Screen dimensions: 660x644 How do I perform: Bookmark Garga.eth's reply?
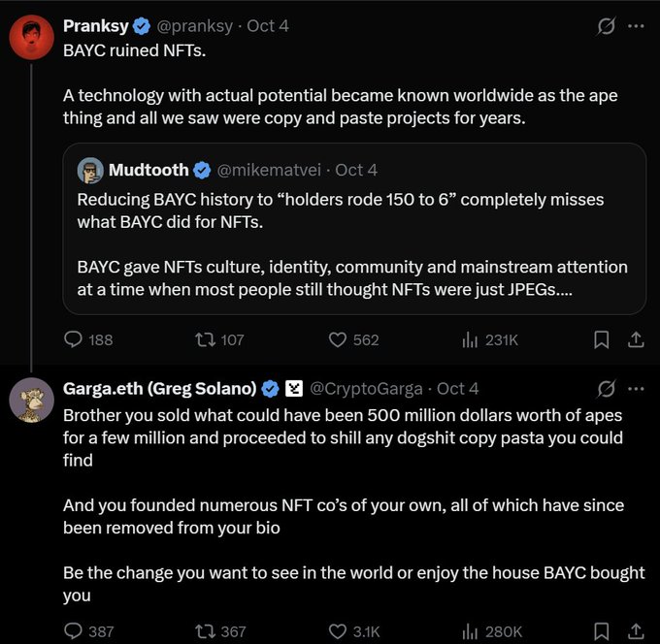[601, 631]
